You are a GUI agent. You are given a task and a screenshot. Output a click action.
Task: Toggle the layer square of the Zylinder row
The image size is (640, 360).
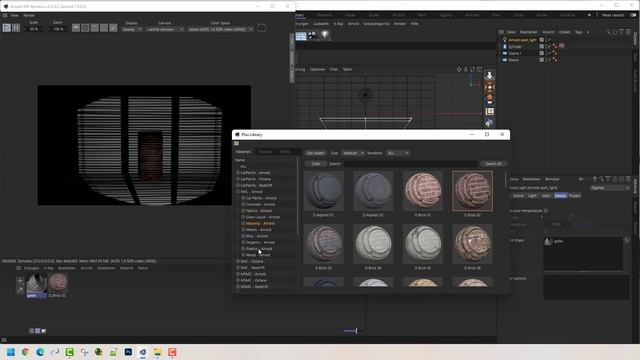point(542,47)
